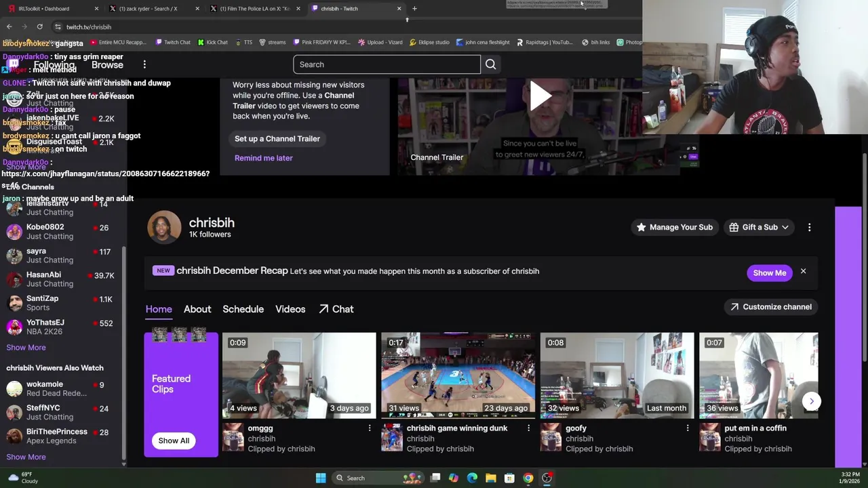The image size is (868, 488).
Task: Click the Remind me later link
Action: tap(264, 158)
